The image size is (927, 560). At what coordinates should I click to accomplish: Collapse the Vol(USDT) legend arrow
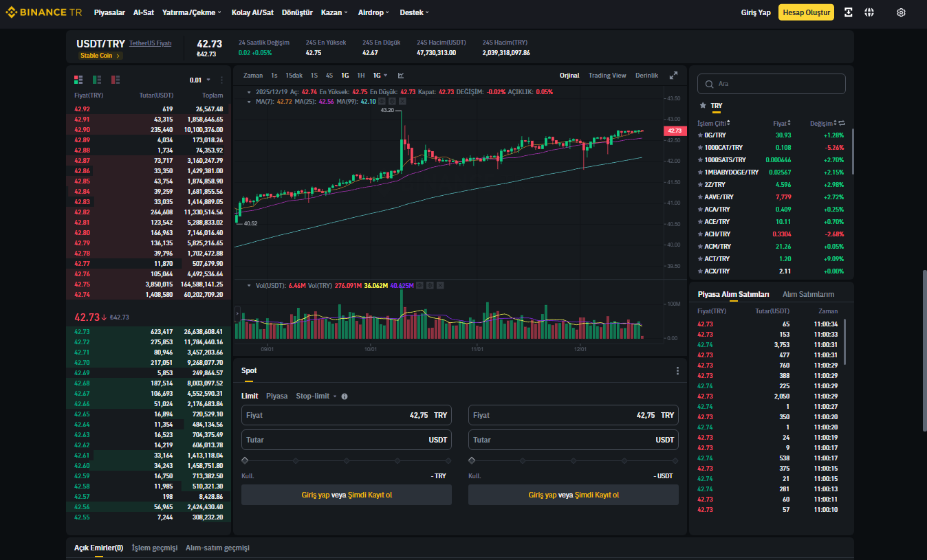click(248, 285)
